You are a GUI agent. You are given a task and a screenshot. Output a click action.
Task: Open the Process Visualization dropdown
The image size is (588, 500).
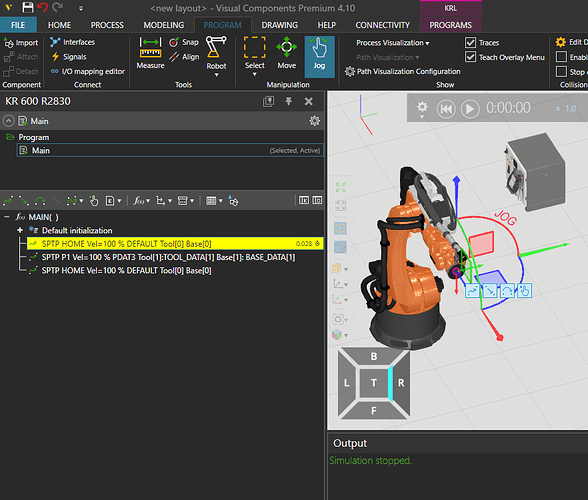[x=393, y=43]
